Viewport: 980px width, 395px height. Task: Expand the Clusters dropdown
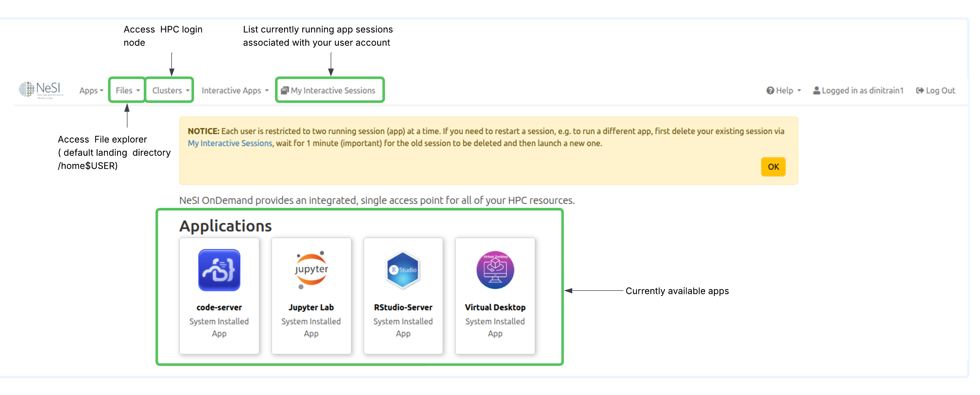(171, 91)
